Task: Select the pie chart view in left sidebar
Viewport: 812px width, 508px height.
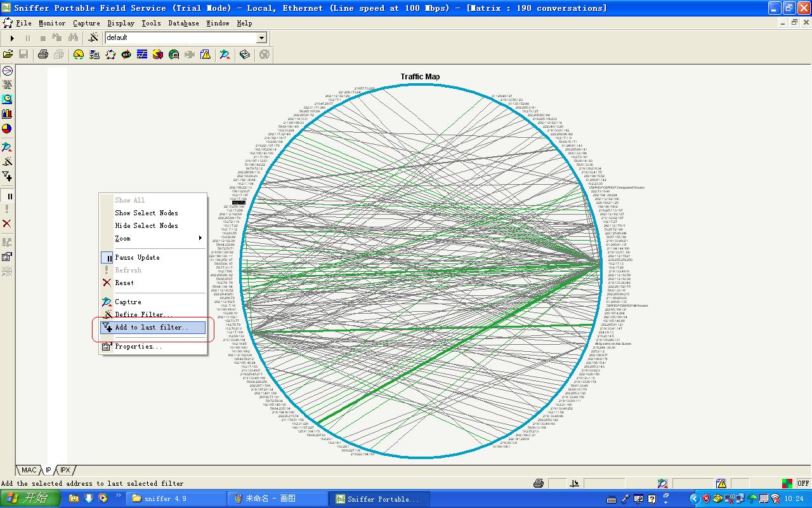Action: 7,128
